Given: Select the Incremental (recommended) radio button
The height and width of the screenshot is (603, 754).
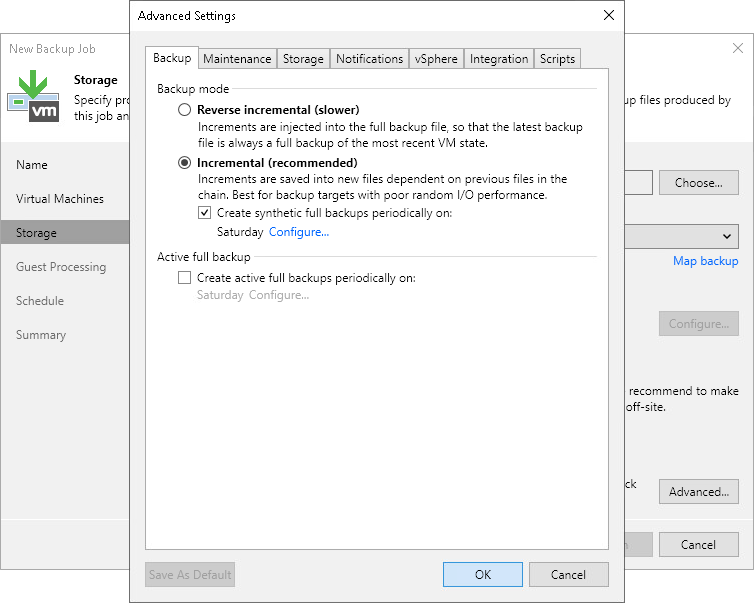Looking at the screenshot, I should 184,163.
